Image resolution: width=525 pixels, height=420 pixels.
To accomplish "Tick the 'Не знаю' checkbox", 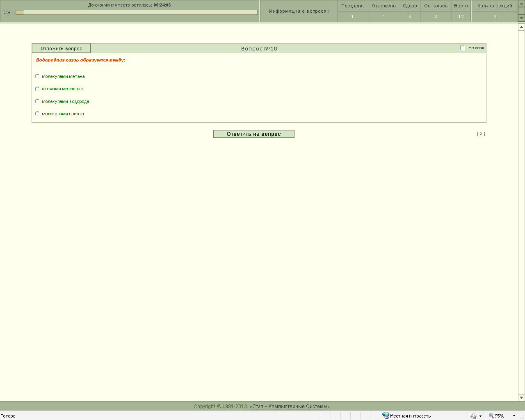I will click(462, 48).
